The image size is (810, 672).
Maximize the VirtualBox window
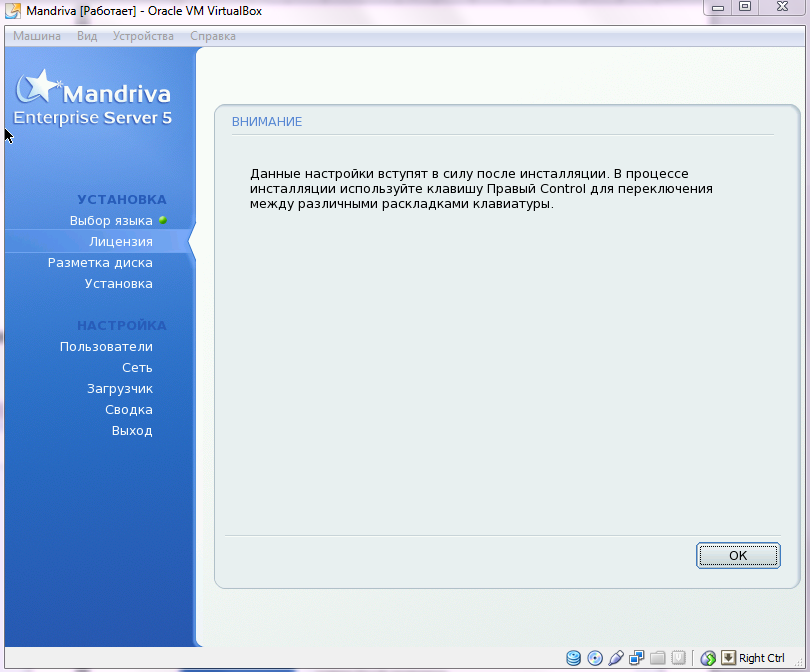(x=745, y=7)
